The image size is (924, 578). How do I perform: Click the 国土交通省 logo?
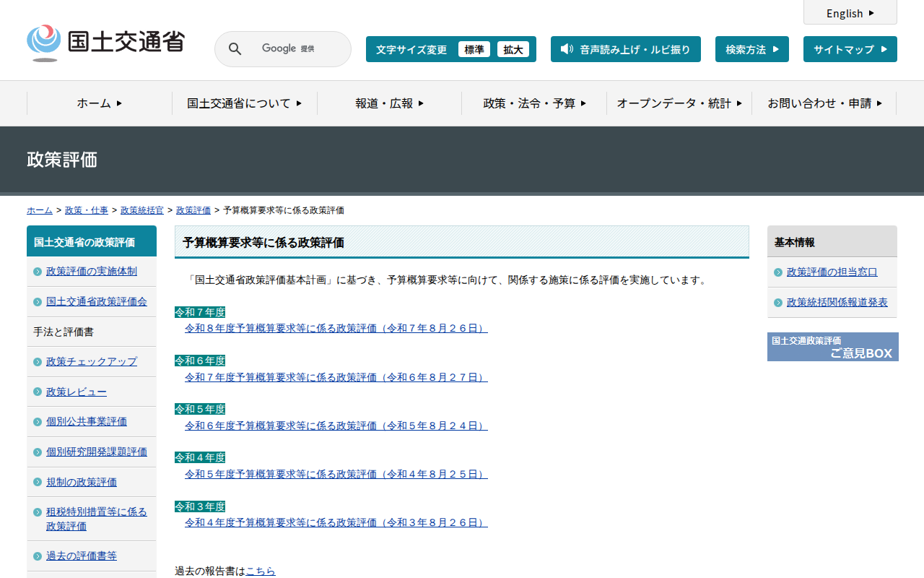[105, 43]
